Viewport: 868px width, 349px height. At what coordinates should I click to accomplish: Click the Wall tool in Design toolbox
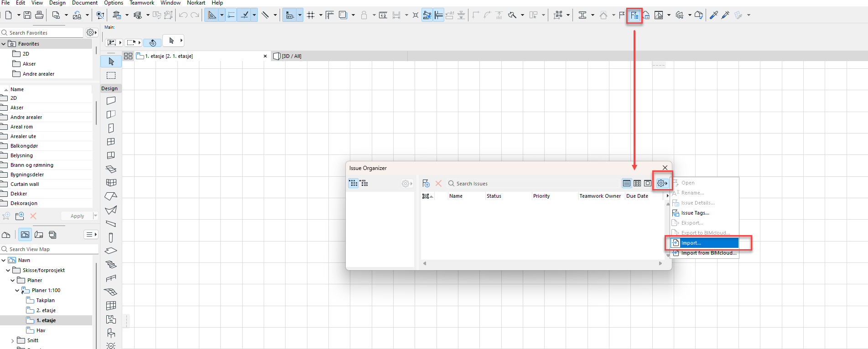[111, 101]
